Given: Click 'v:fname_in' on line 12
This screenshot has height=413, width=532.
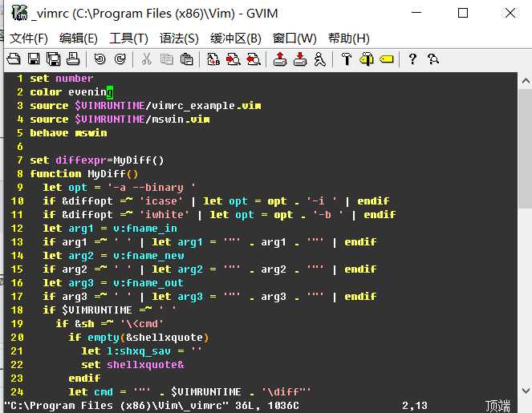Looking at the screenshot, I should click(x=145, y=229).
